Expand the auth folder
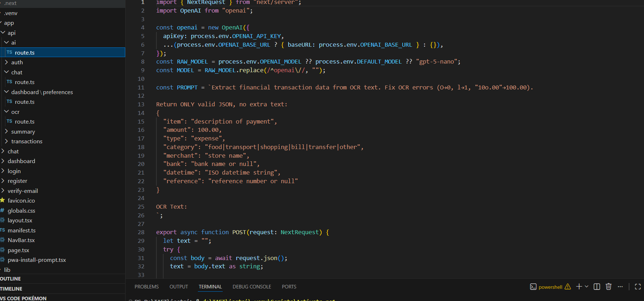The height and width of the screenshot is (301, 644). coord(6,62)
